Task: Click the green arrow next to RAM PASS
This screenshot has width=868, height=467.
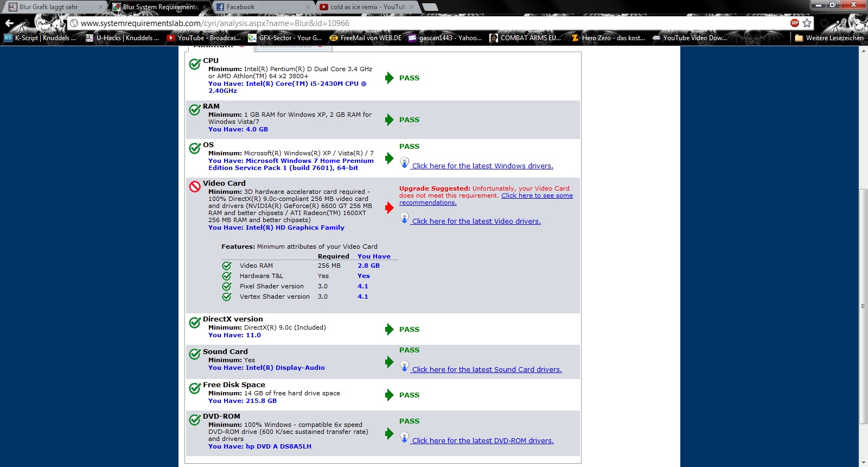Action: click(390, 119)
